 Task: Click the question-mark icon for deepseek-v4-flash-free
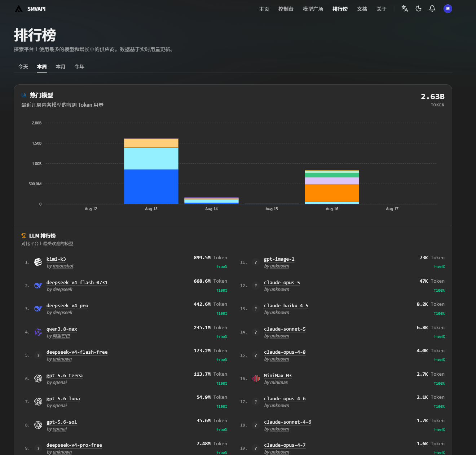[38, 355]
